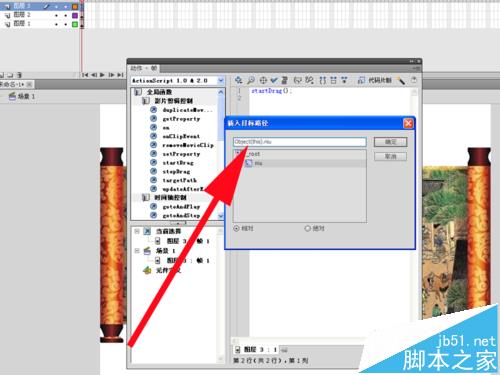500x375 pixels.
Task: Click the Insert Target Path crosshair icon
Action: 263,80
